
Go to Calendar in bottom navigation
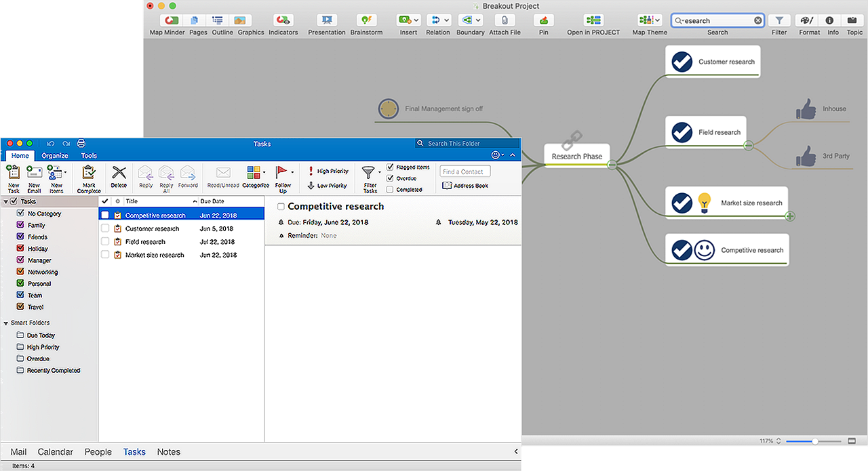(56, 452)
